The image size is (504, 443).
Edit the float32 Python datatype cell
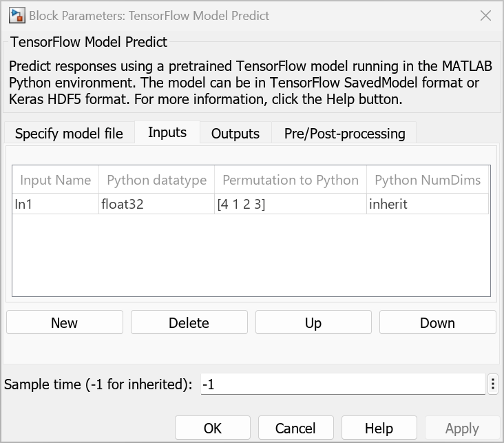click(x=156, y=204)
